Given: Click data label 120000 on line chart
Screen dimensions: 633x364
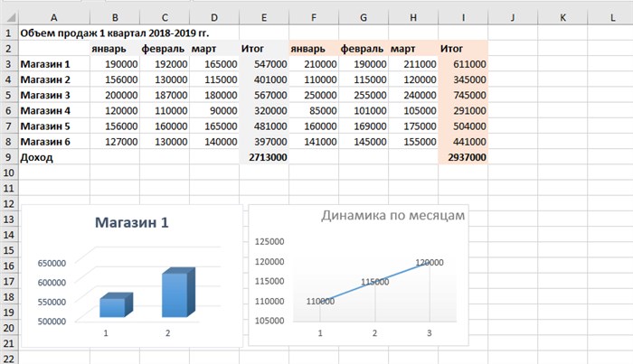Looking at the screenshot, I should [430, 263].
